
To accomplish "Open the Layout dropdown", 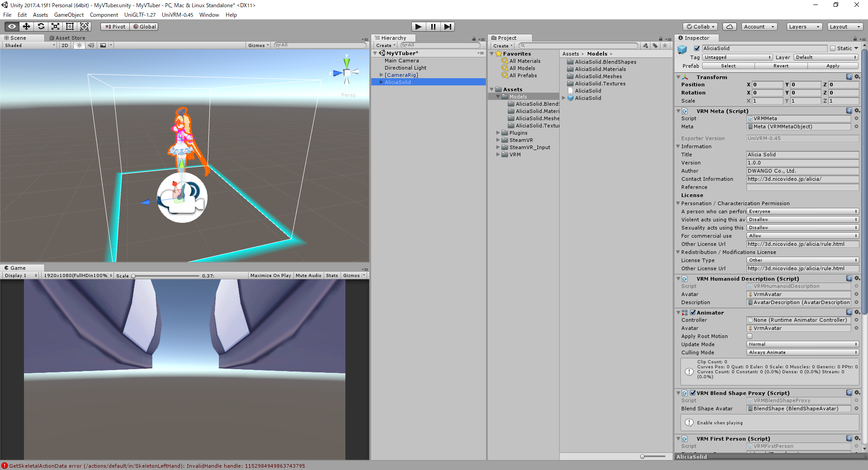I will tap(844, 26).
